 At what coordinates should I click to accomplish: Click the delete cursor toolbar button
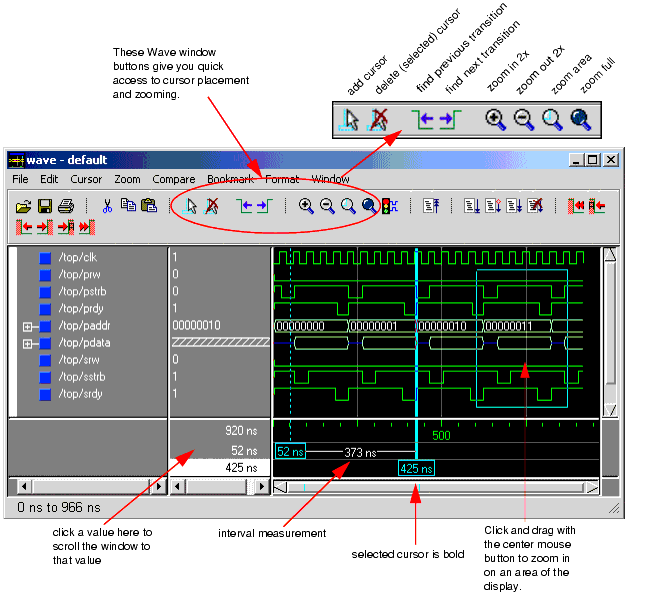pos(212,206)
